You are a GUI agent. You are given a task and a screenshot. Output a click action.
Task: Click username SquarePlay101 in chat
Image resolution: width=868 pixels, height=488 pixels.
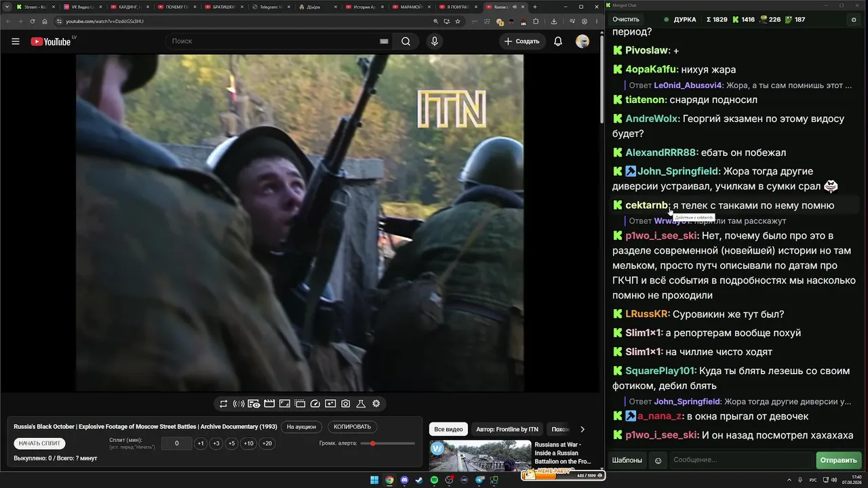tap(660, 371)
